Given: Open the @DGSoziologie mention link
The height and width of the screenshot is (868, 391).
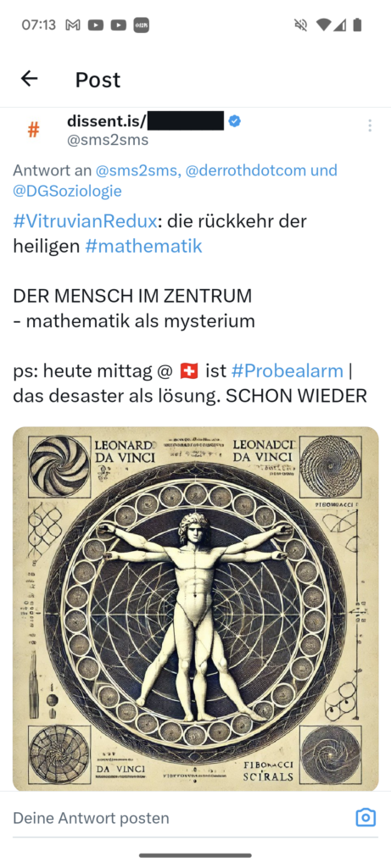Looking at the screenshot, I should (x=67, y=191).
